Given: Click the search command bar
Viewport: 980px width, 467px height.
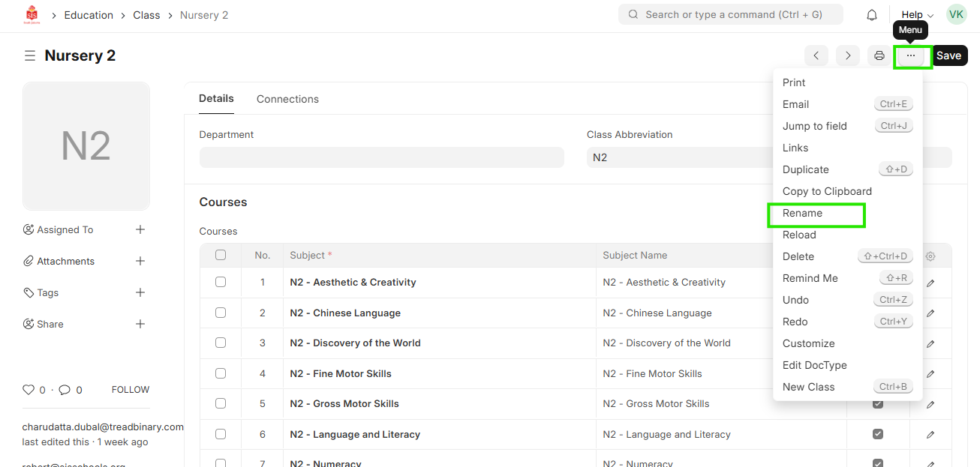Looking at the screenshot, I should click(730, 14).
